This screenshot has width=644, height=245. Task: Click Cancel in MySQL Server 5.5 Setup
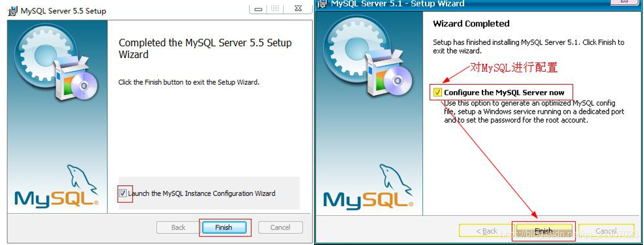[280, 227]
